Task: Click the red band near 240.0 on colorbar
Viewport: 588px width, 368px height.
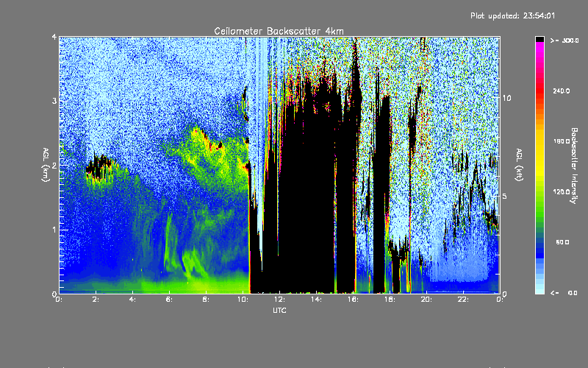Action: tap(539, 92)
